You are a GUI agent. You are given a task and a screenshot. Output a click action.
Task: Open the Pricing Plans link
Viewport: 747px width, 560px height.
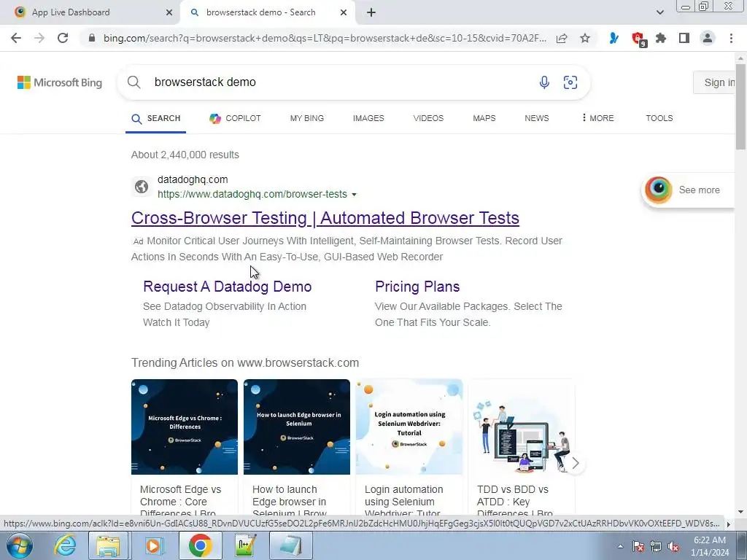tap(417, 287)
